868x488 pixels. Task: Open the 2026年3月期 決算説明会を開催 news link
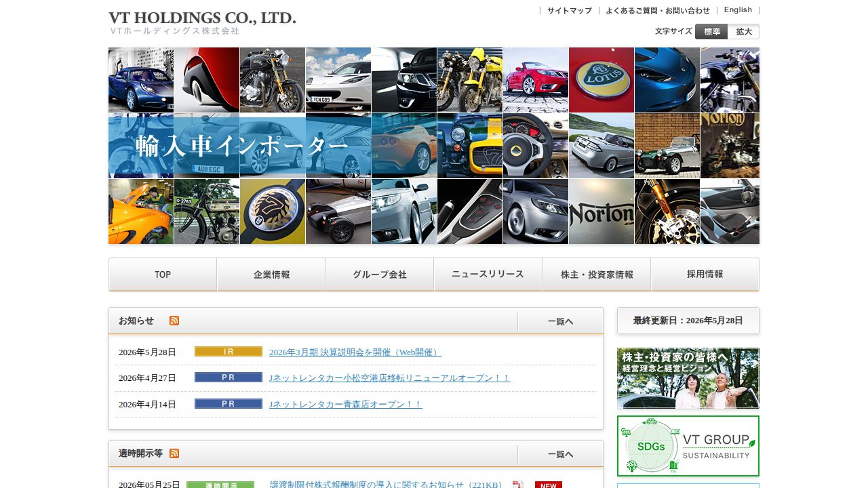click(355, 352)
